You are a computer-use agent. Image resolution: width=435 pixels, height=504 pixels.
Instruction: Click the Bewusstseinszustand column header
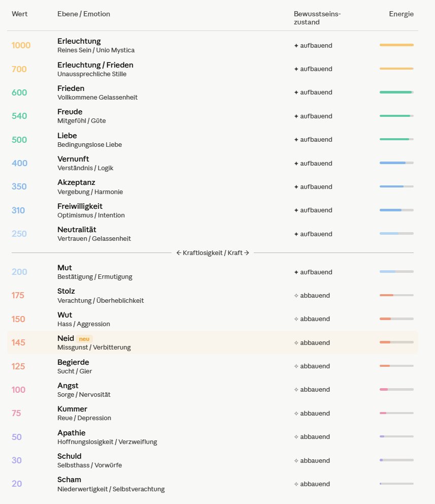pyautogui.click(x=317, y=18)
